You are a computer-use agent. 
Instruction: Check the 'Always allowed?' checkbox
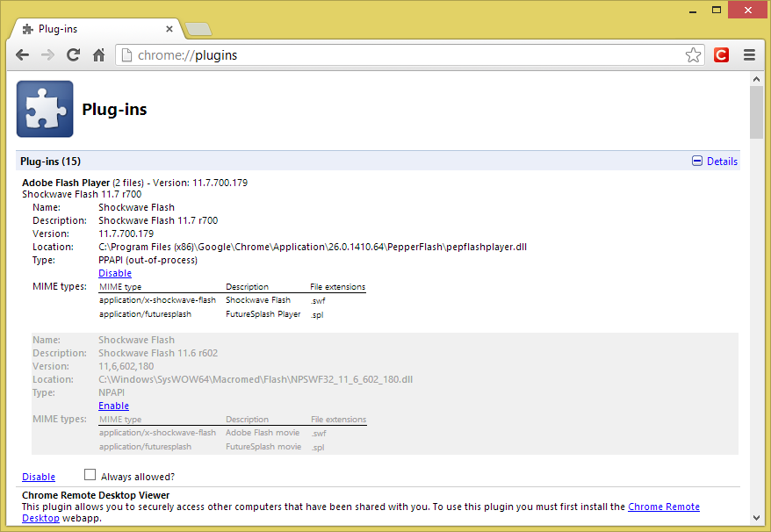pyautogui.click(x=90, y=474)
